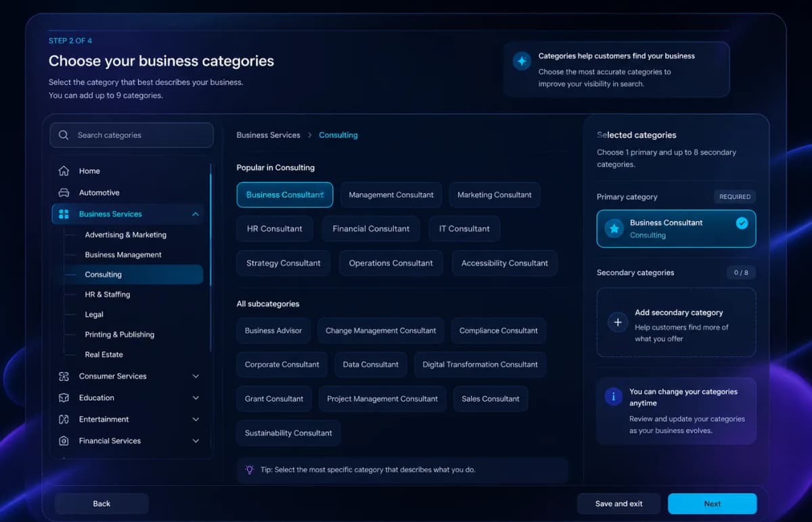Click the Financial Services icon
Screen dimensions: 812x522
[64, 441]
